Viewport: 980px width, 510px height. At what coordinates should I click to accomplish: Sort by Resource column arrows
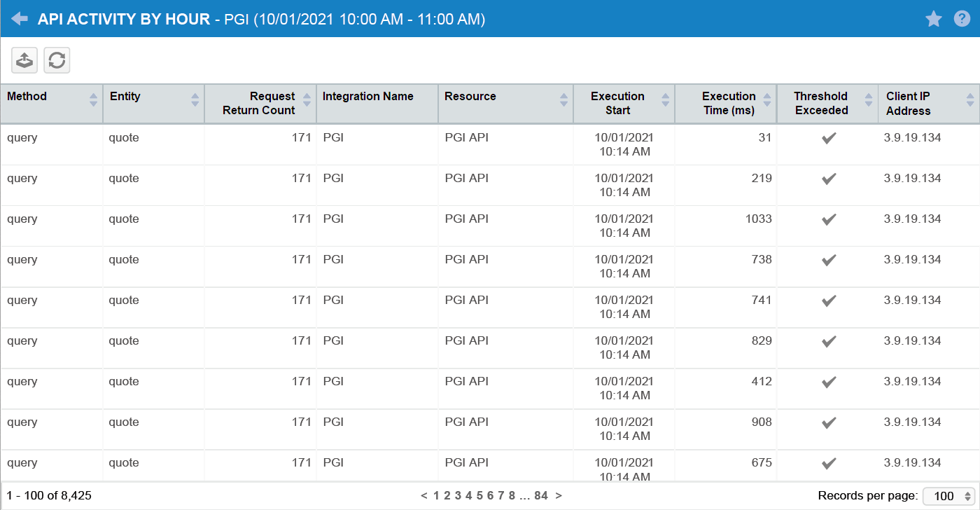pos(563,100)
